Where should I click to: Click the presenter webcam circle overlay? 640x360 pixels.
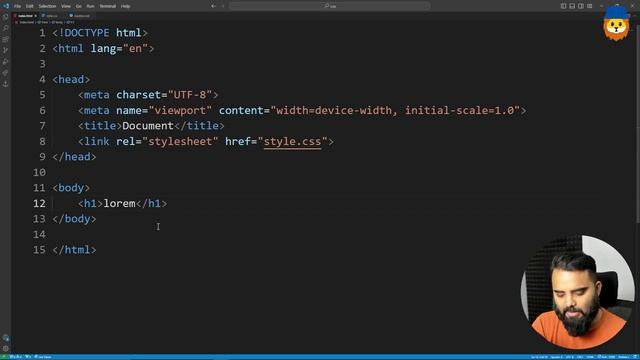click(x=578, y=292)
